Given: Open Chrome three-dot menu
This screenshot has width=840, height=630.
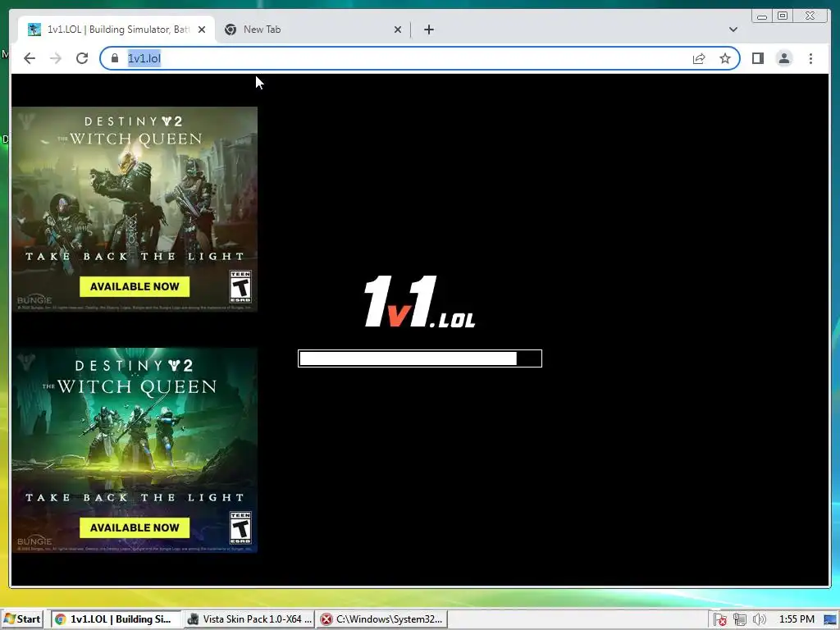Looking at the screenshot, I should pyautogui.click(x=810, y=58).
